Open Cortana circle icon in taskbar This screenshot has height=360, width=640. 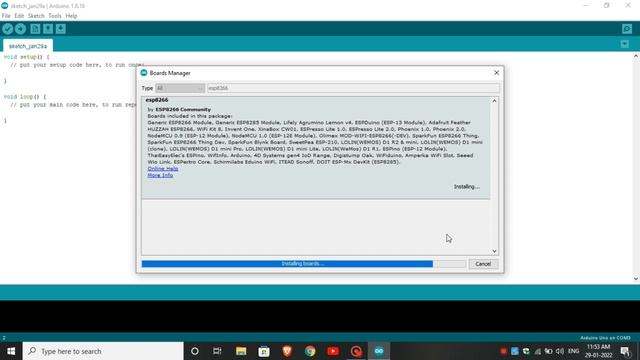[195, 351]
